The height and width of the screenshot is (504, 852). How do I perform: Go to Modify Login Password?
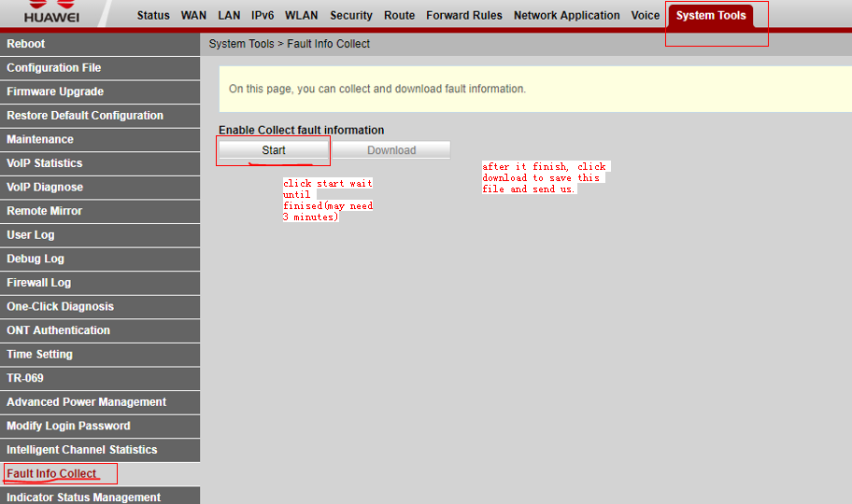click(68, 426)
